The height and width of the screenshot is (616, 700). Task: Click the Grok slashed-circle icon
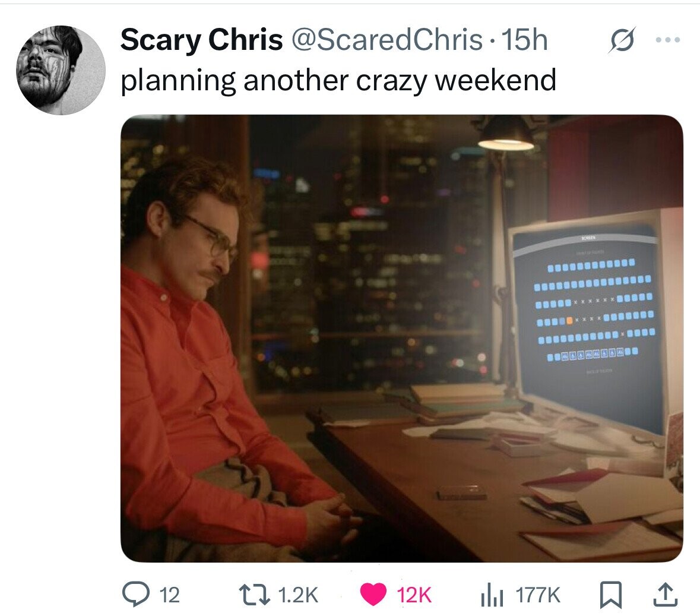coord(622,40)
